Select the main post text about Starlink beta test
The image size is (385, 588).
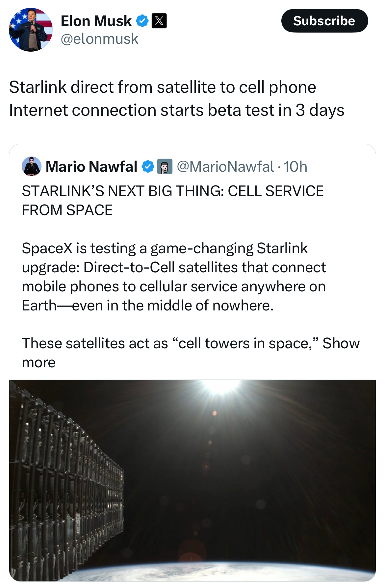coord(177,99)
